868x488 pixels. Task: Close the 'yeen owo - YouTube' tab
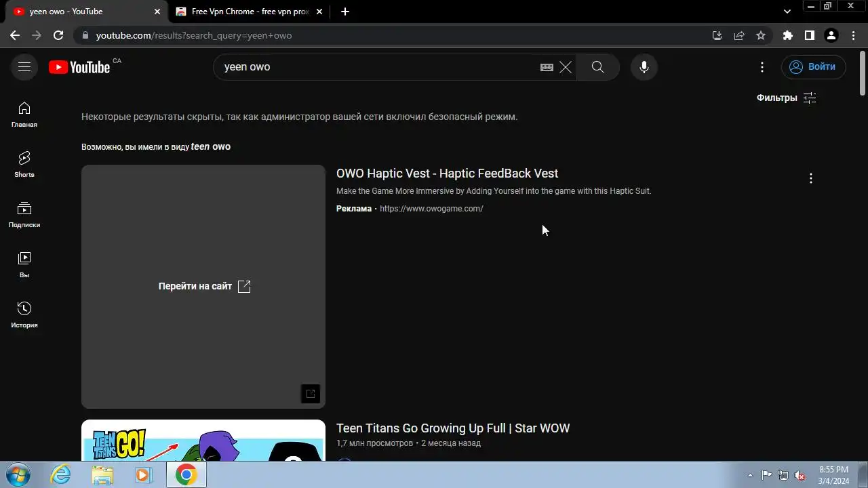(x=157, y=12)
